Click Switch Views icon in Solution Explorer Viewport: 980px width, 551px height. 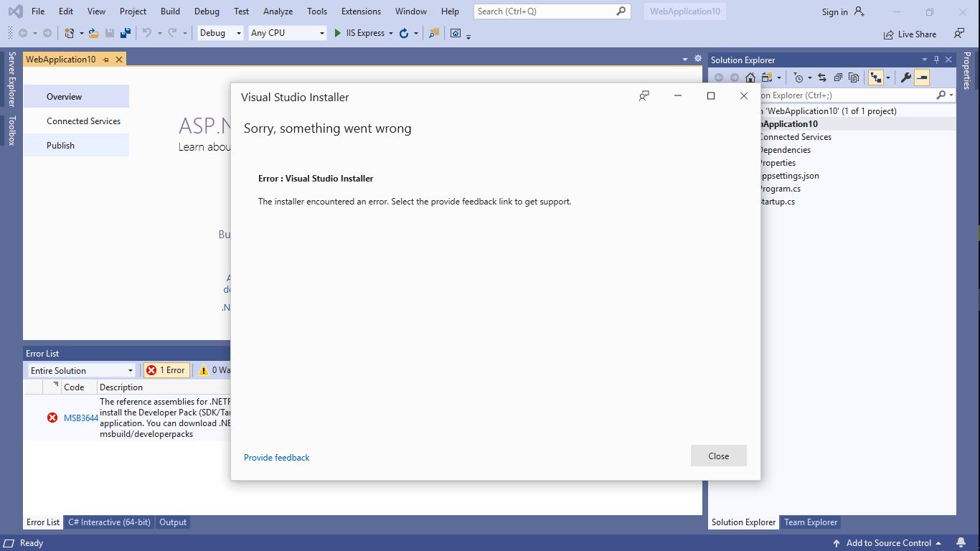767,77
